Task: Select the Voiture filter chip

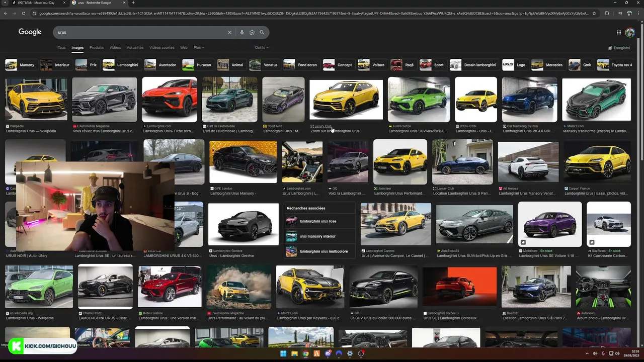Action: pos(372,65)
